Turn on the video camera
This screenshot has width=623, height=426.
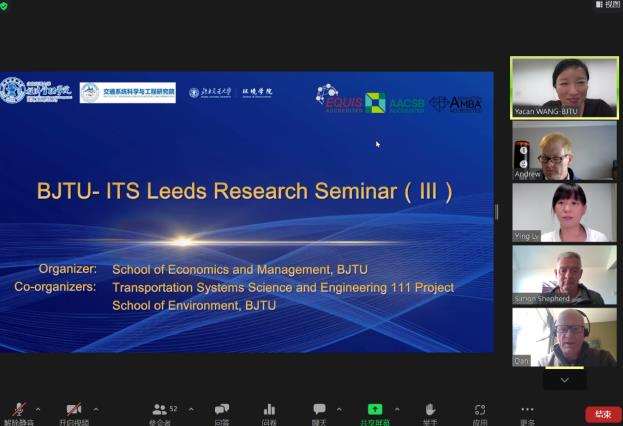[x=74, y=409]
